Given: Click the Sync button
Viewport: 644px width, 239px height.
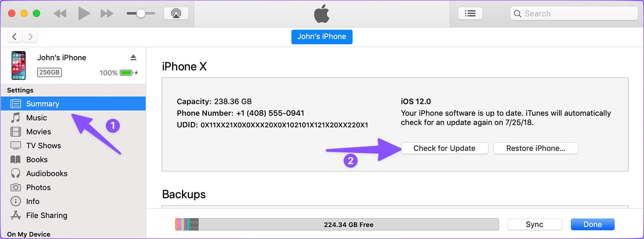Looking at the screenshot, I should [x=535, y=225].
